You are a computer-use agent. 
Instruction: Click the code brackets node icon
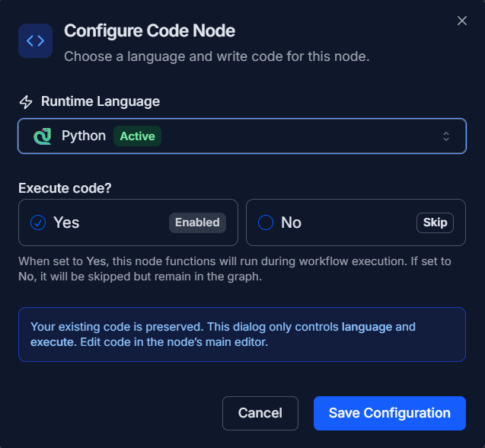pos(35,41)
